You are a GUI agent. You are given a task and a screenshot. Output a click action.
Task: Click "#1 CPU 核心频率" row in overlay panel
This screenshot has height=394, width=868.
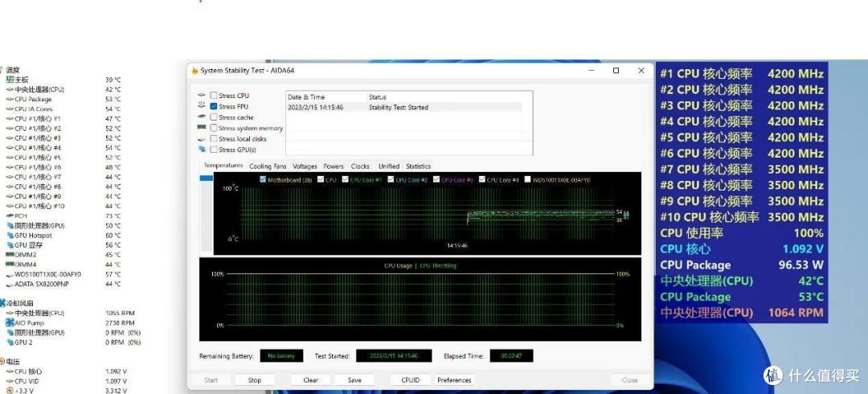pos(742,74)
